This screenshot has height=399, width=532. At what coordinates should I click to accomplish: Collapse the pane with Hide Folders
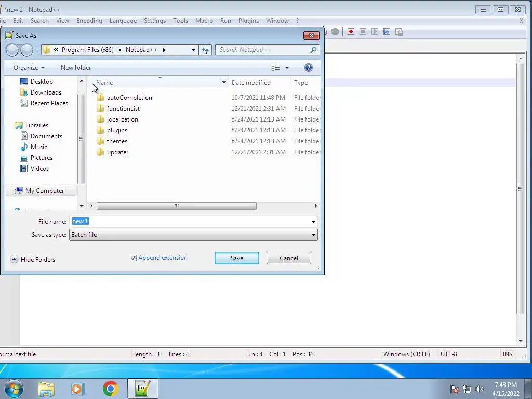click(33, 259)
